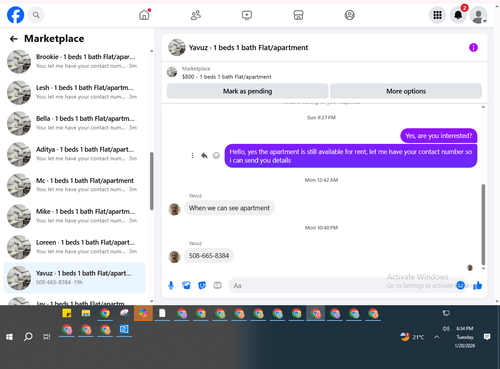Attach a photo with the image icon
The image size is (500, 369).
[186, 285]
